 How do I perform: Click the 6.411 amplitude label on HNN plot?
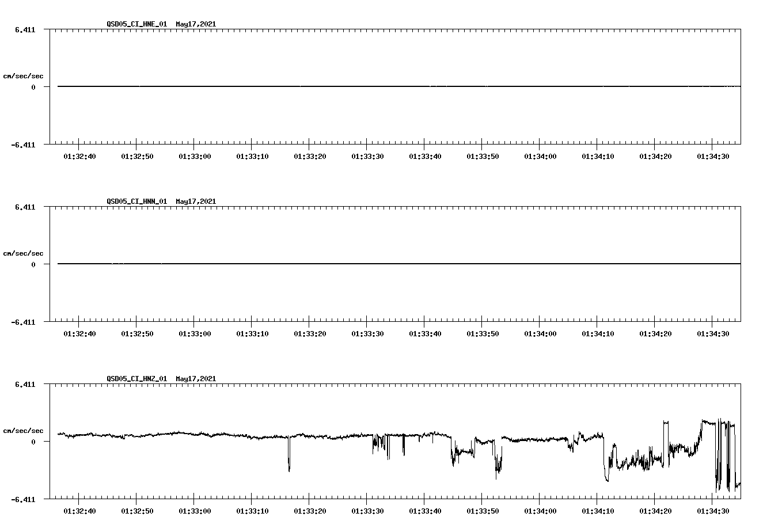click(25, 207)
